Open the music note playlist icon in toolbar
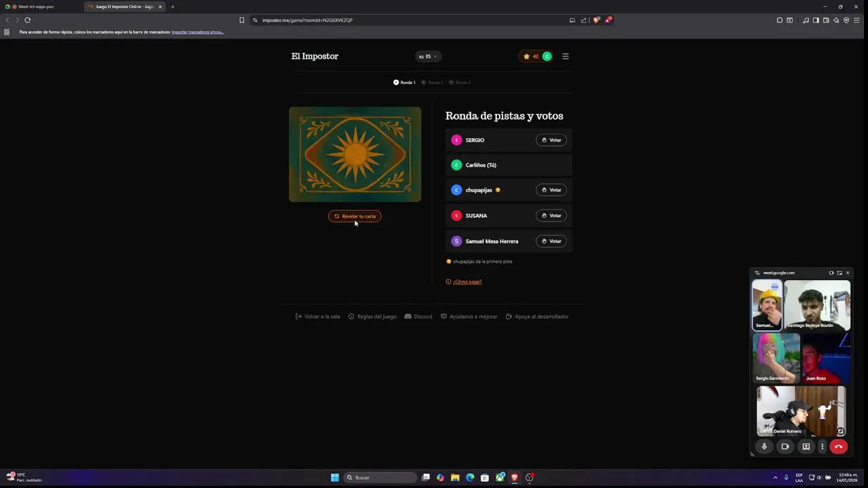The width and height of the screenshot is (868, 488). pos(806,20)
